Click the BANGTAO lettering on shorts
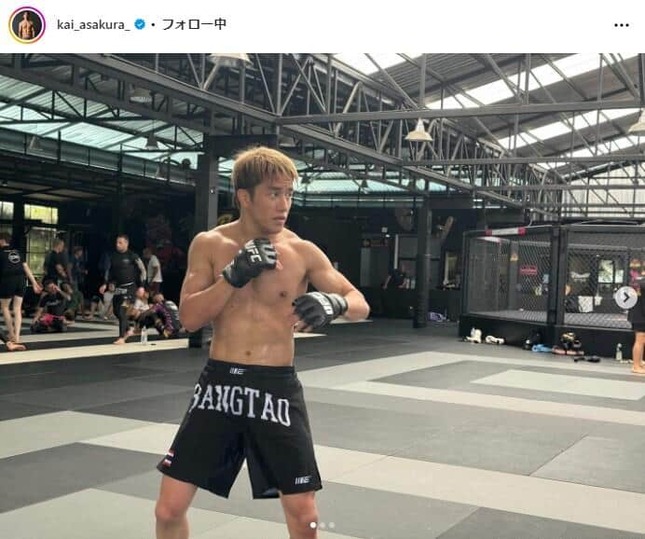The width and height of the screenshot is (645, 539). [x=240, y=404]
